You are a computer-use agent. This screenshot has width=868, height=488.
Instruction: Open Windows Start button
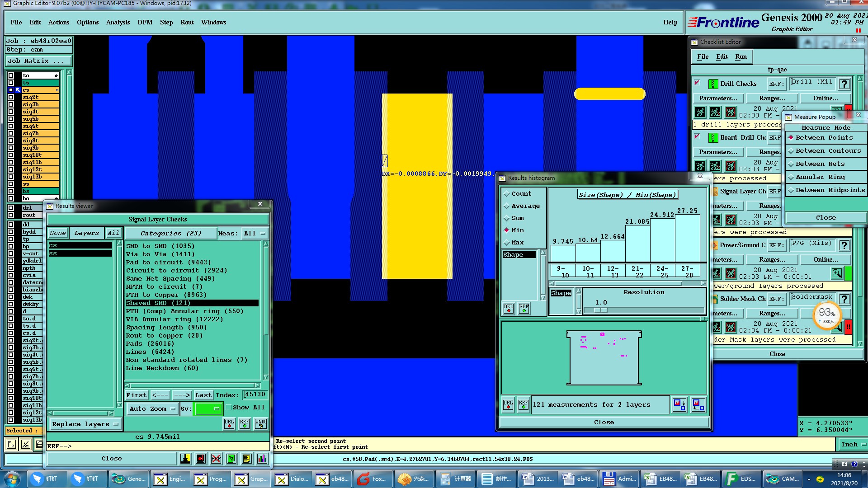[12, 479]
